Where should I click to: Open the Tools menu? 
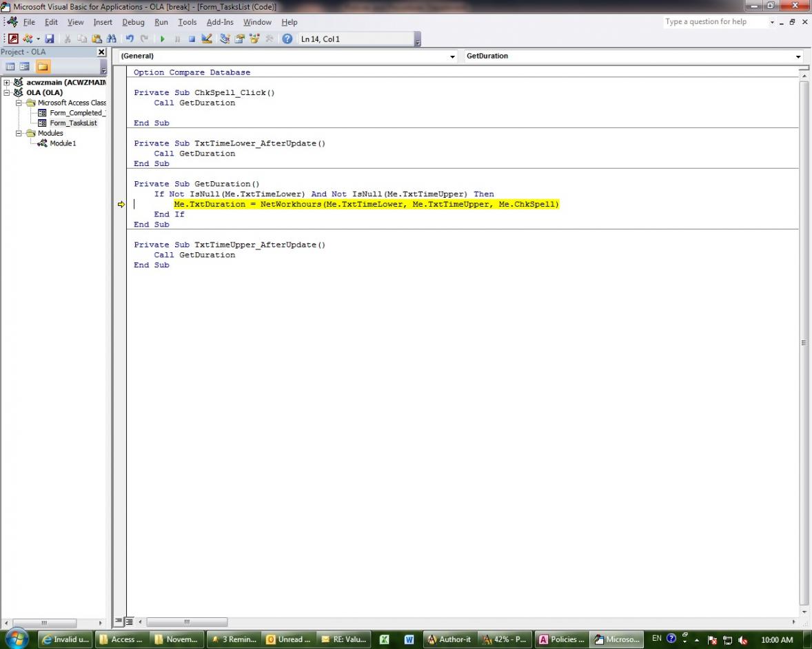pos(187,22)
